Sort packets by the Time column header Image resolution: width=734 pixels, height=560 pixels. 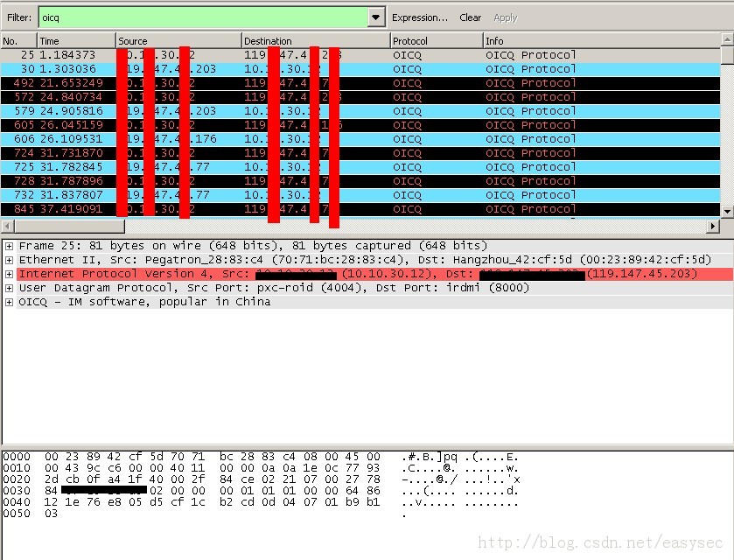point(76,41)
